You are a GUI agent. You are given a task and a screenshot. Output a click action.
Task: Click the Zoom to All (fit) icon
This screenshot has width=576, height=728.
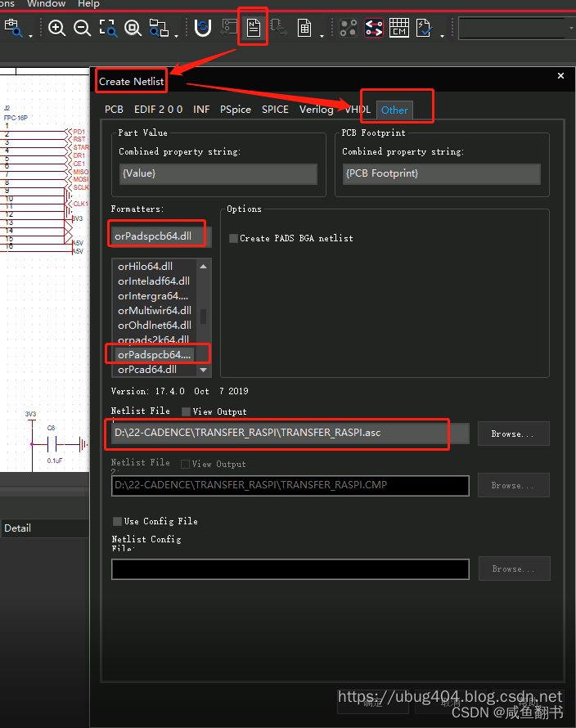tap(133, 29)
